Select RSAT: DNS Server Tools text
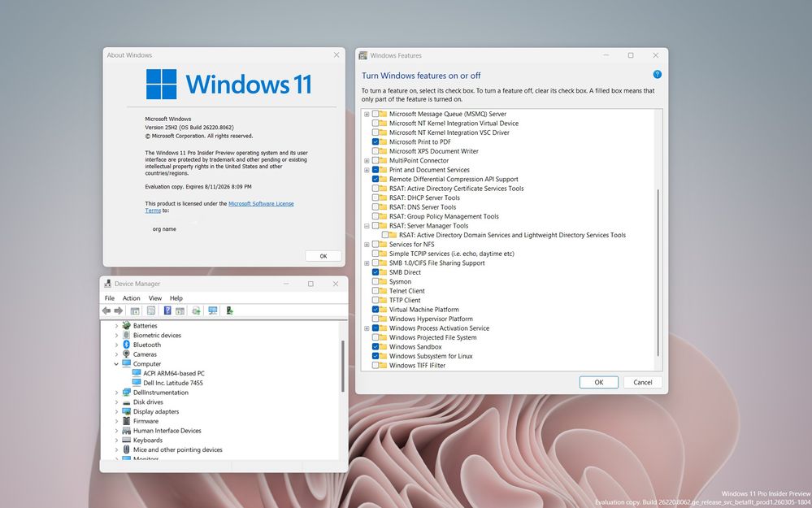 [423, 207]
